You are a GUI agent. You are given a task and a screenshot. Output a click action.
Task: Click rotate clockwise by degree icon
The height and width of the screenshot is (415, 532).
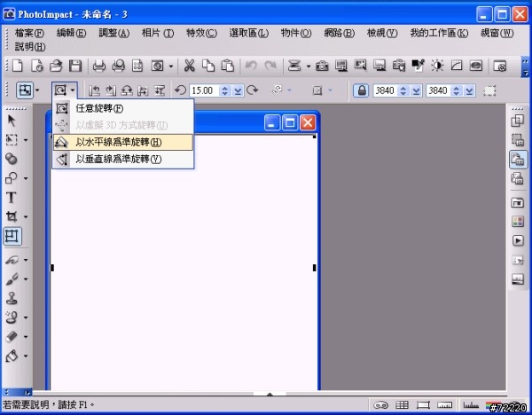click(252, 90)
